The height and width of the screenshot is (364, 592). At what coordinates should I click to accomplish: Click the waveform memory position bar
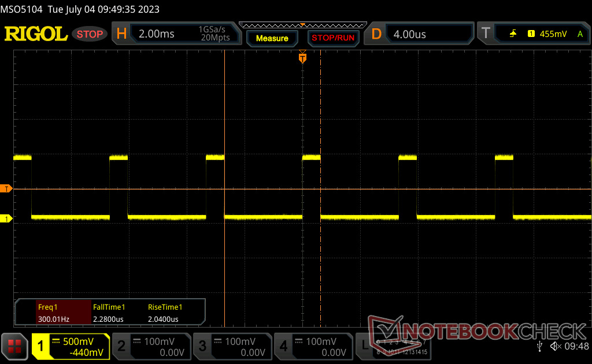click(x=302, y=25)
